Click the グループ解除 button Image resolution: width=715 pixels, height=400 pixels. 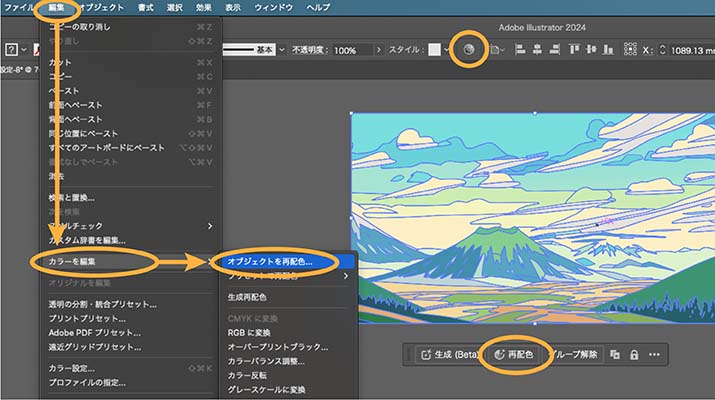point(574,354)
